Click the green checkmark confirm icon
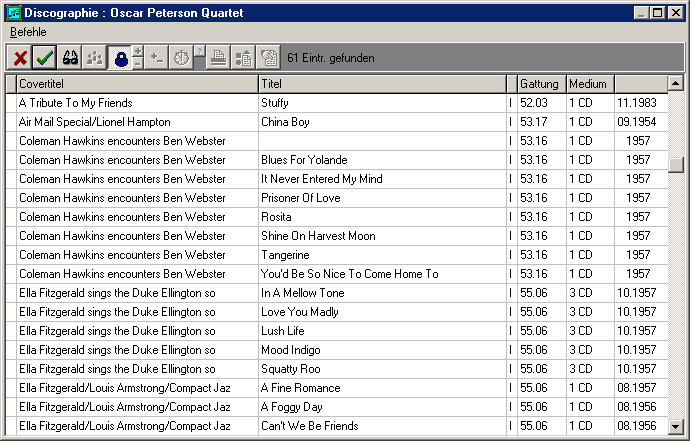 (x=44, y=58)
